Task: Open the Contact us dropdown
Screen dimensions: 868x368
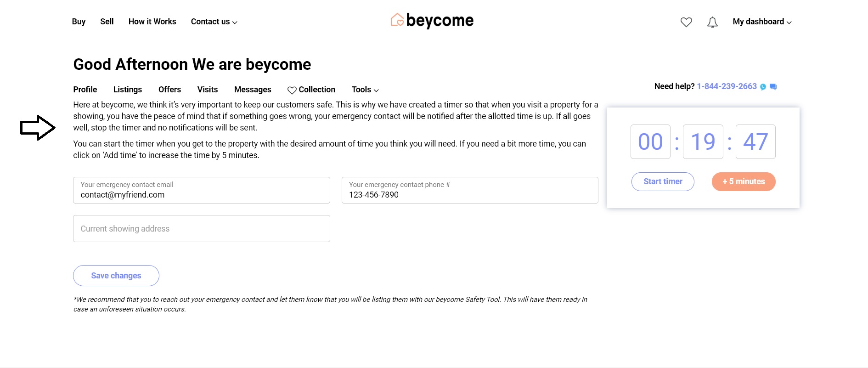Action: 214,22
